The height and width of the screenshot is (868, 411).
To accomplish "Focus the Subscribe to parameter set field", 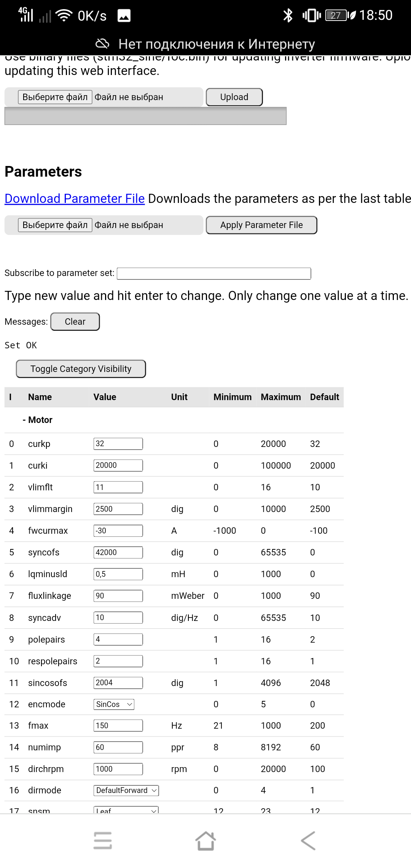I will [x=214, y=273].
